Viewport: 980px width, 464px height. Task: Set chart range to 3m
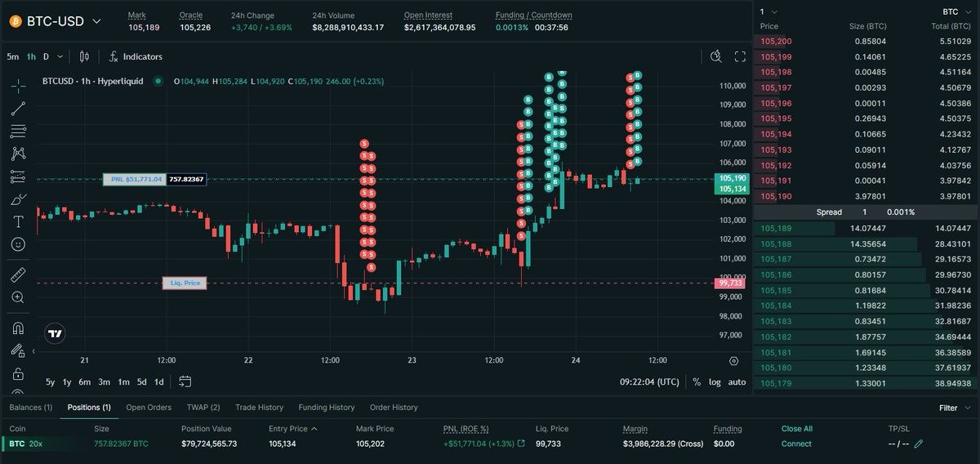pyautogui.click(x=105, y=381)
